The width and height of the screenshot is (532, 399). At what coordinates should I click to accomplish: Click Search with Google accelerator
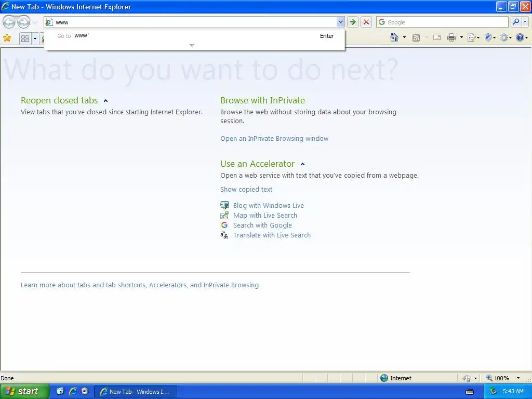pyautogui.click(x=262, y=225)
